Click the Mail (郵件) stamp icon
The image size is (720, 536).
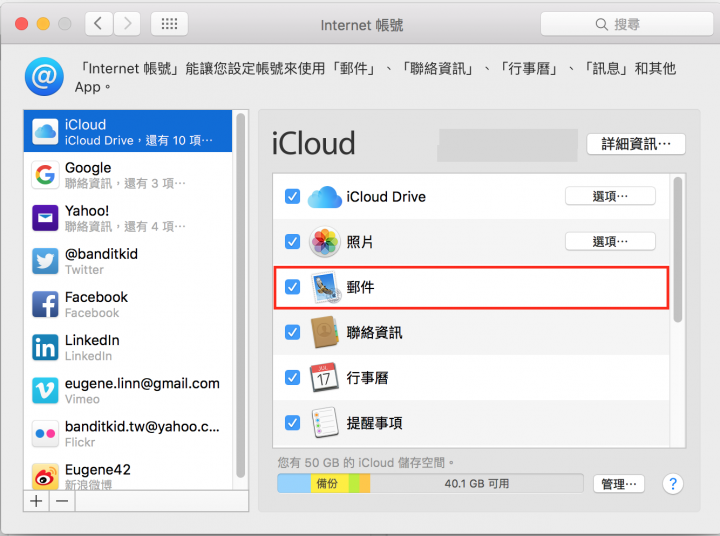pyautogui.click(x=326, y=288)
